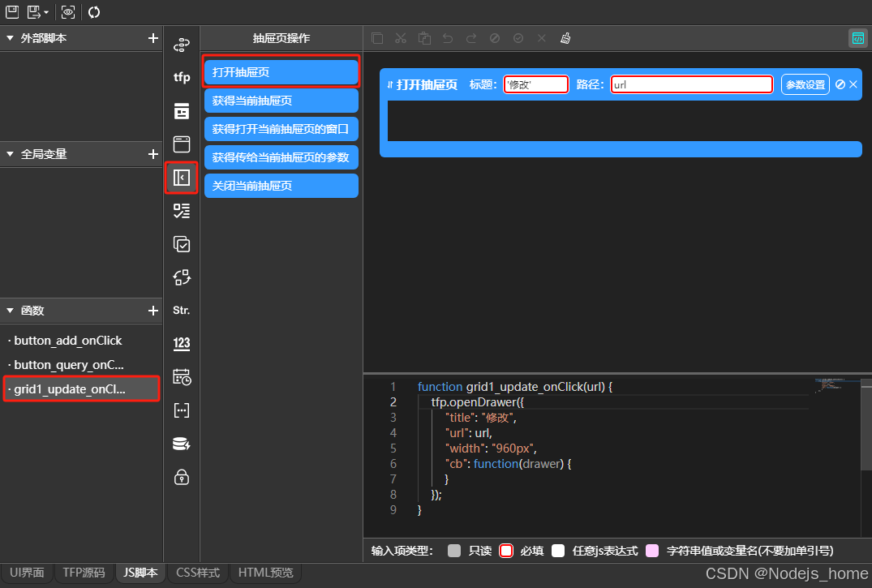Switch to the CSS样式 tab
The width and height of the screenshot is (872, 588).
point(198,573)
